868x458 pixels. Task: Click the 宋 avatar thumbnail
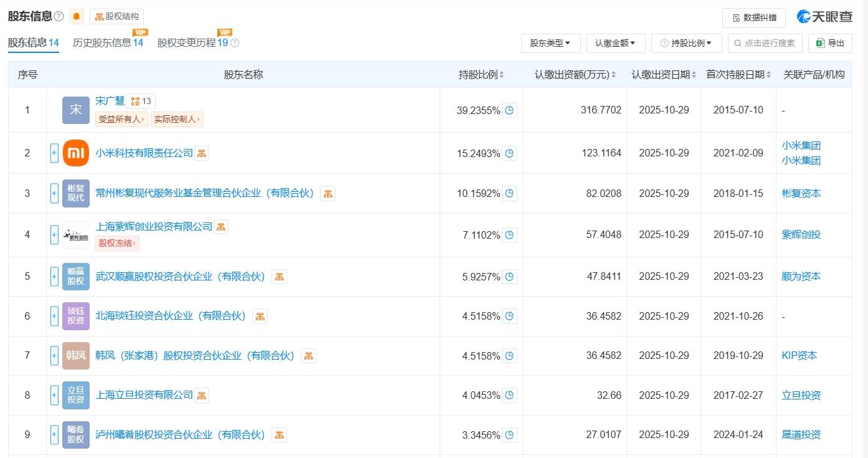click(x=76, y=110)
